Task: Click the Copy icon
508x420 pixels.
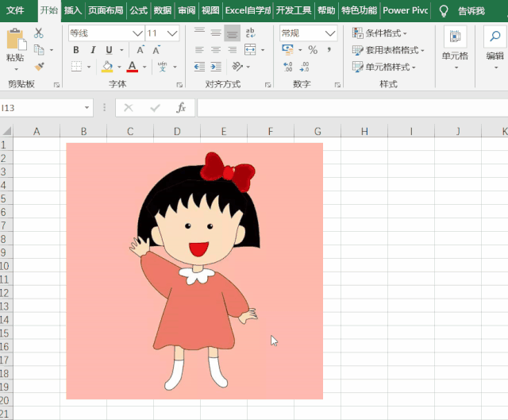Action: coord(39,50)
